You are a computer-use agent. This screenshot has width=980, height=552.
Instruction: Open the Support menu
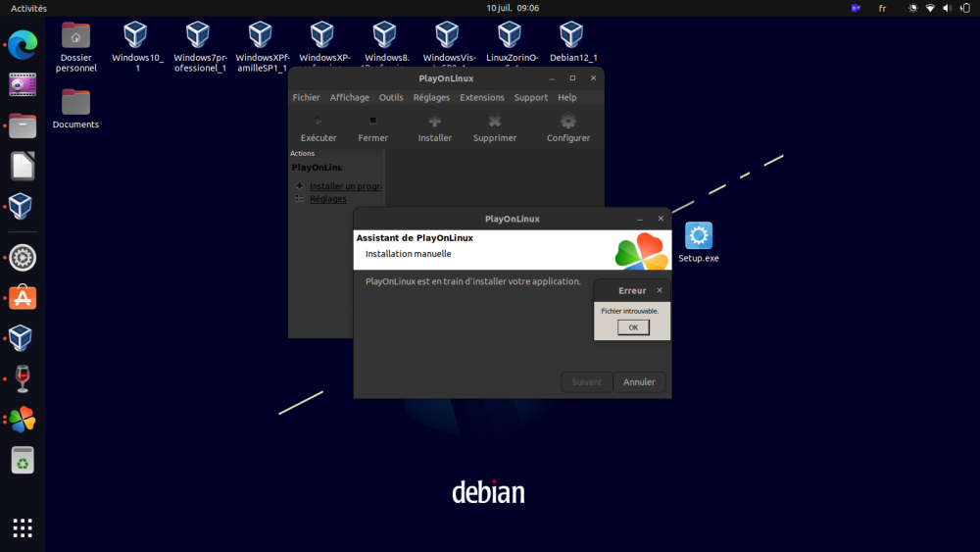[530, 97]
